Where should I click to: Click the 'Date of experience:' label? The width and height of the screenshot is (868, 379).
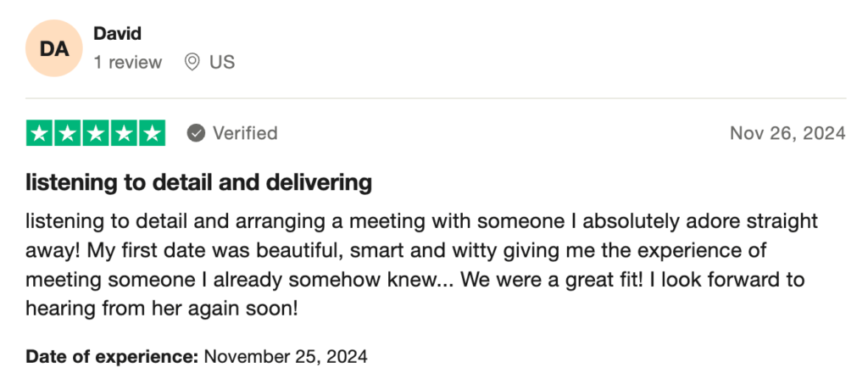(x=112, y=356)
